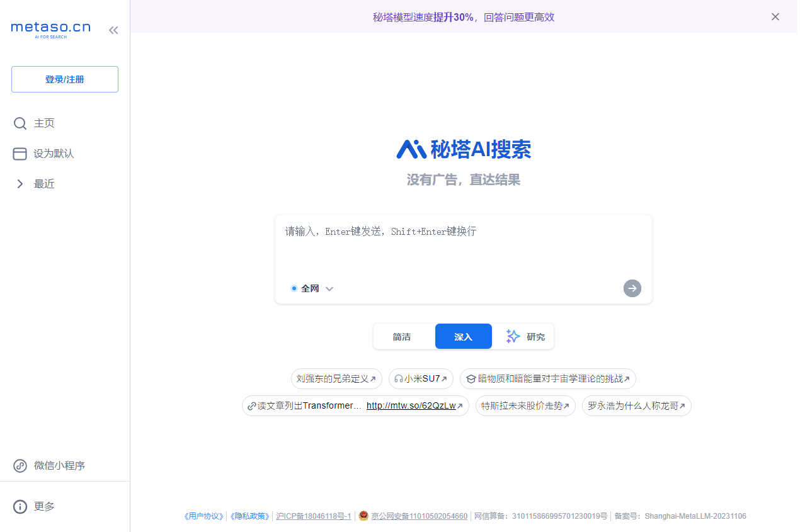Image resolution: width=800 pixels, height=532 pixels.
Task: Click the link icon beside 微信小程序
Action: (x=20, y=466)
